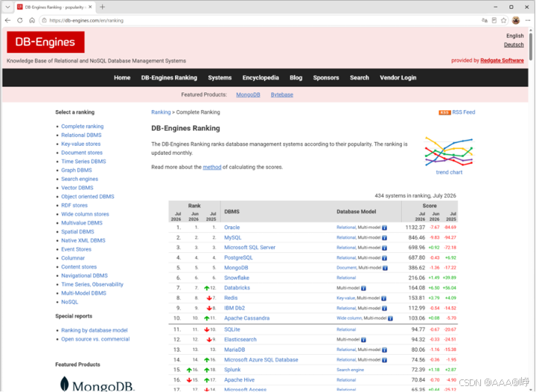Screen dimensions: 536x392
Task: Click the info icon in Apache Cassandra row
Action: (390, 318)
